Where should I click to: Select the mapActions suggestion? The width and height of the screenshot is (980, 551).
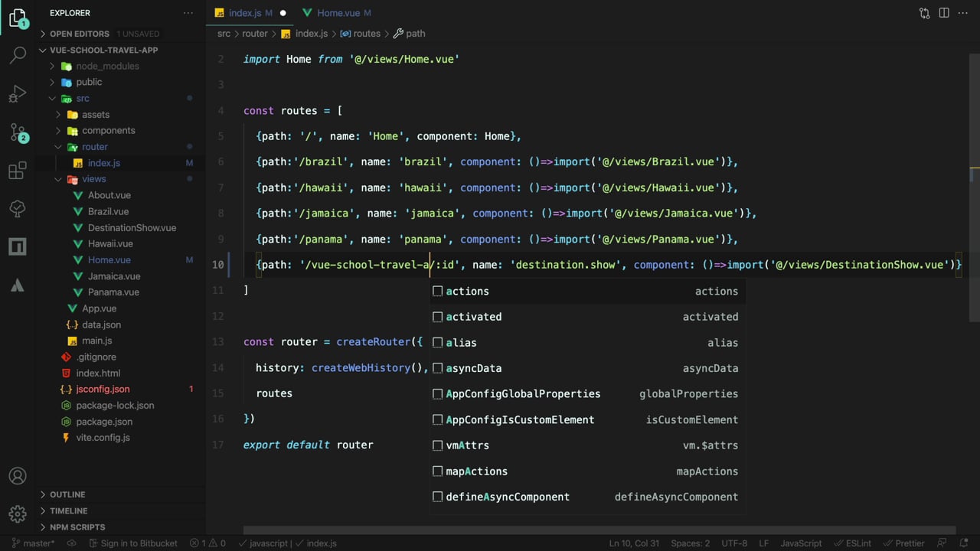(587, 471)
